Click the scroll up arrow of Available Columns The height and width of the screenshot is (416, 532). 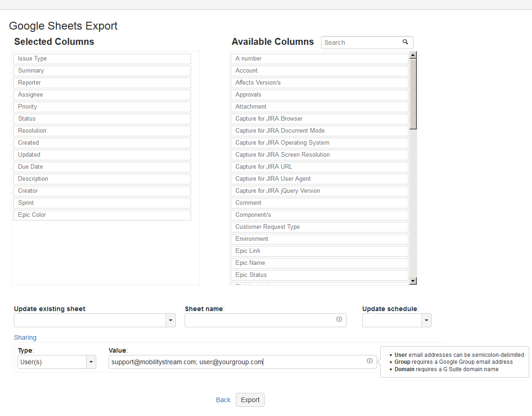413,55
